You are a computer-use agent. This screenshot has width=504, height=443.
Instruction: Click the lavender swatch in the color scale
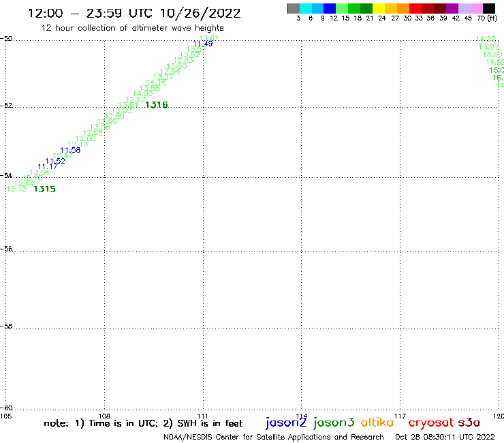click(464, 8)
